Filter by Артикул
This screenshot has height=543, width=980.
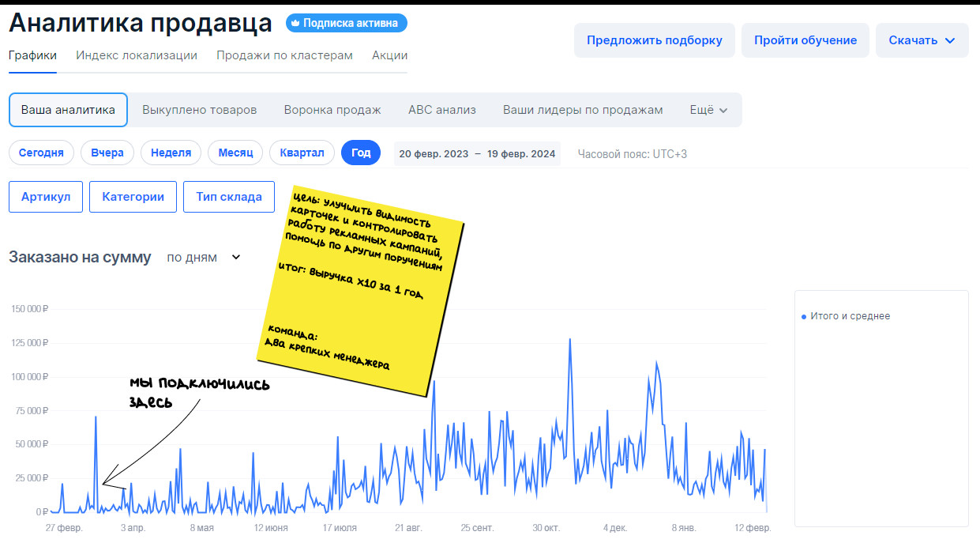click(46, 197)
